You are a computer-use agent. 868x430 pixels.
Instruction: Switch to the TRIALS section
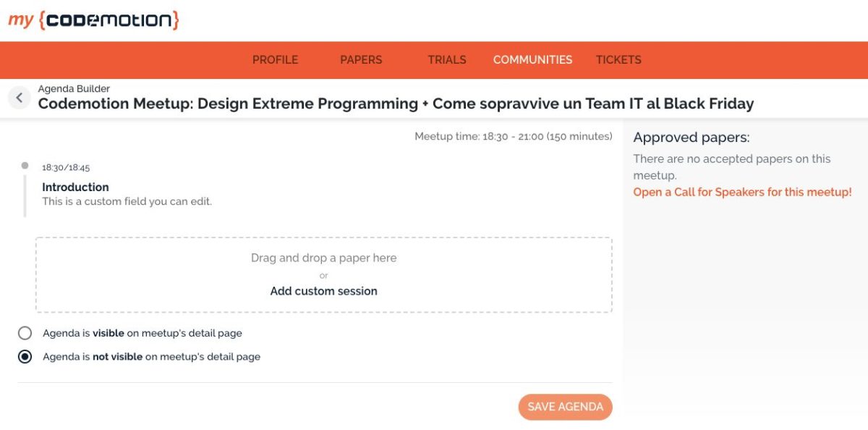point(446,60)
